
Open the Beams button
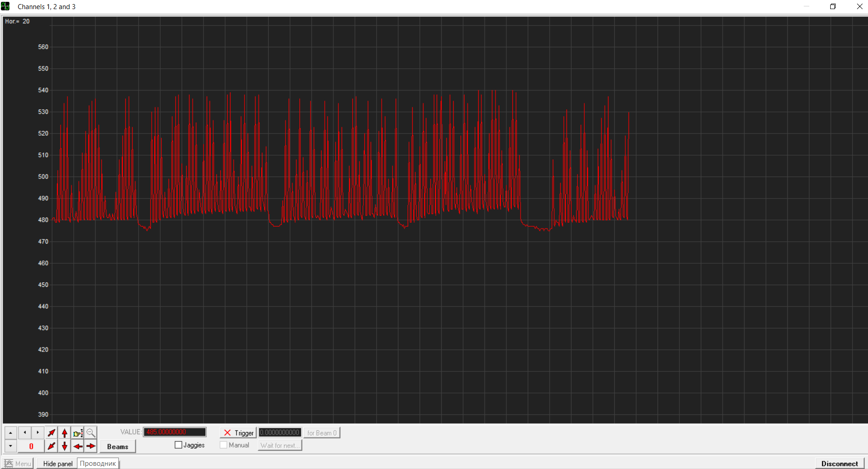coord(117,446)
